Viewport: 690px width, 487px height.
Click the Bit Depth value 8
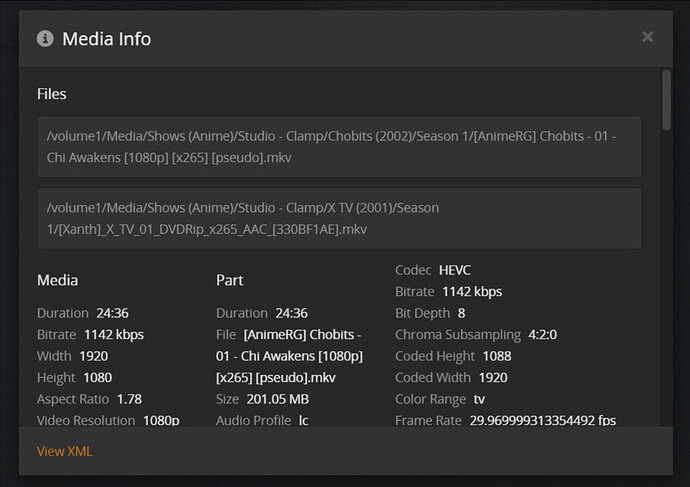(462, 313)
